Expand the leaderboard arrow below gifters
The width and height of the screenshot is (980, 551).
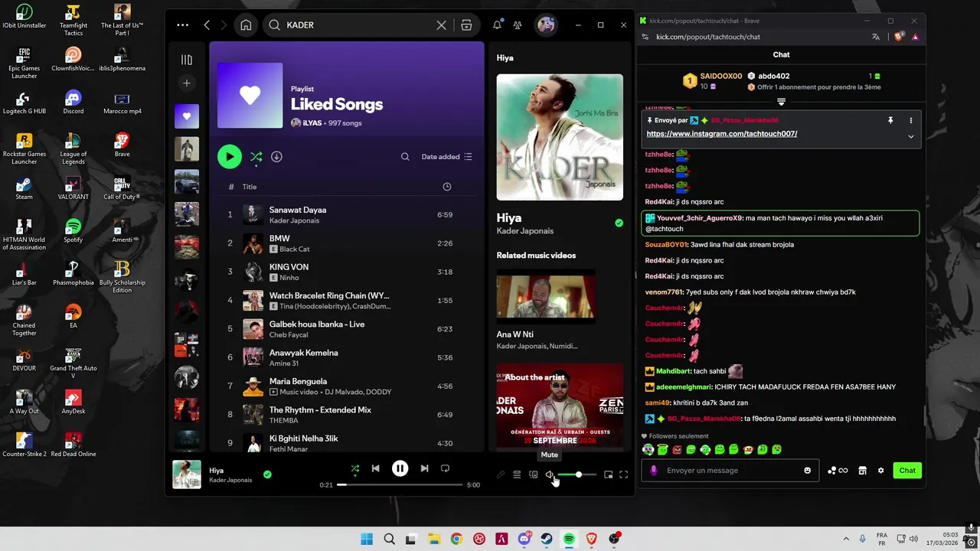[781, 102]
